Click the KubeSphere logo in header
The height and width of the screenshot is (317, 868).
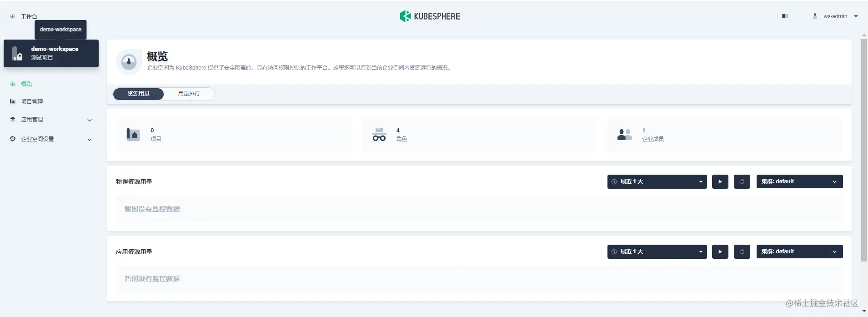[x=430, y=16]
